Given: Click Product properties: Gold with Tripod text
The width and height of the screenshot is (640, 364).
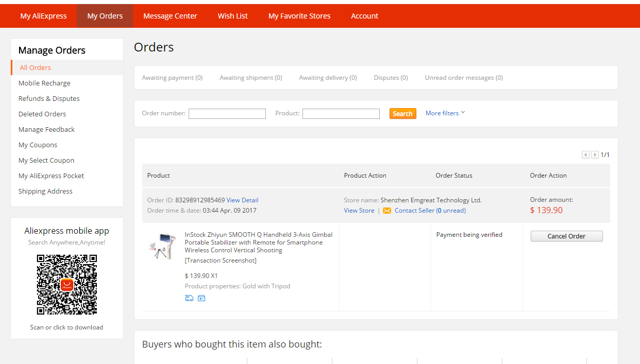Looking at the screenshot, I should (238, 286).
